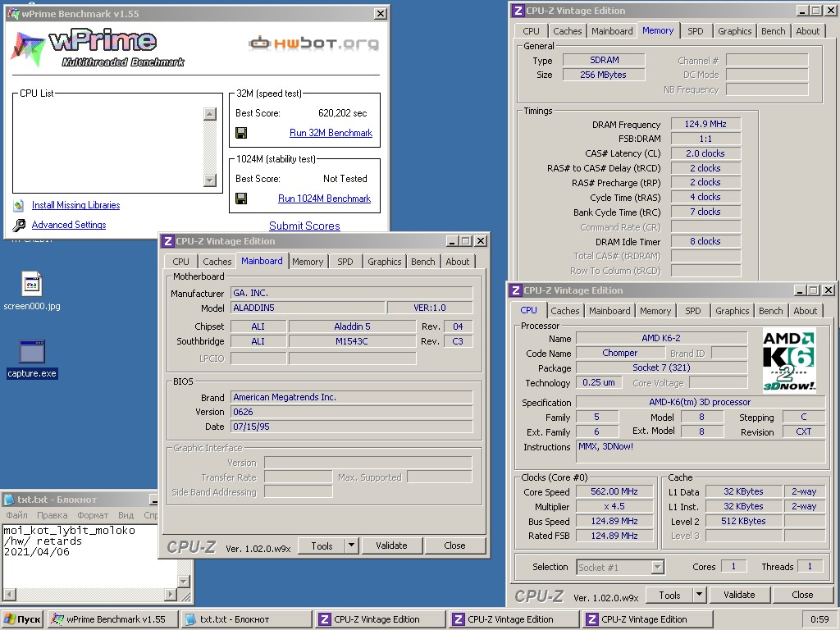Click the BIOS Date field 07/15/95
The image size is (840, 630).
(352, 427)
